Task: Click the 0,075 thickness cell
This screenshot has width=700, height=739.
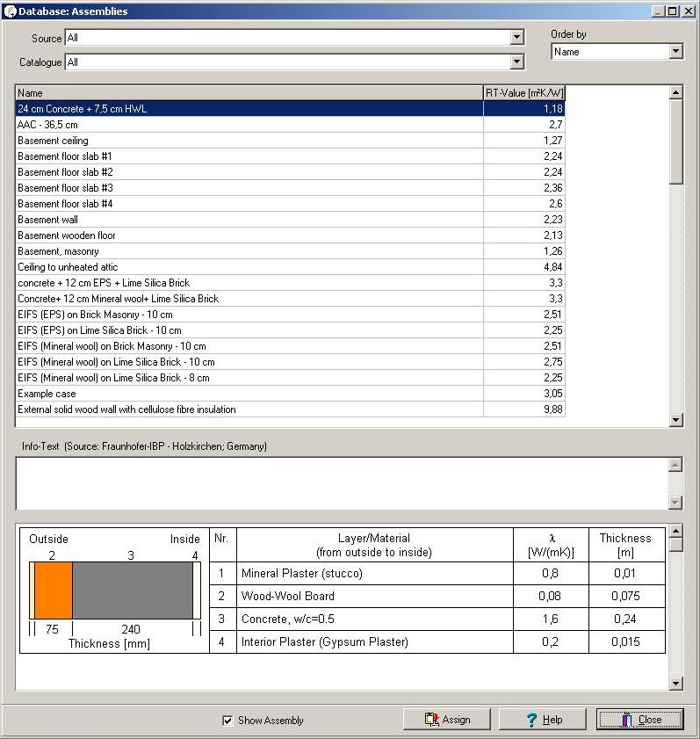Action: (x=626, y=596)
